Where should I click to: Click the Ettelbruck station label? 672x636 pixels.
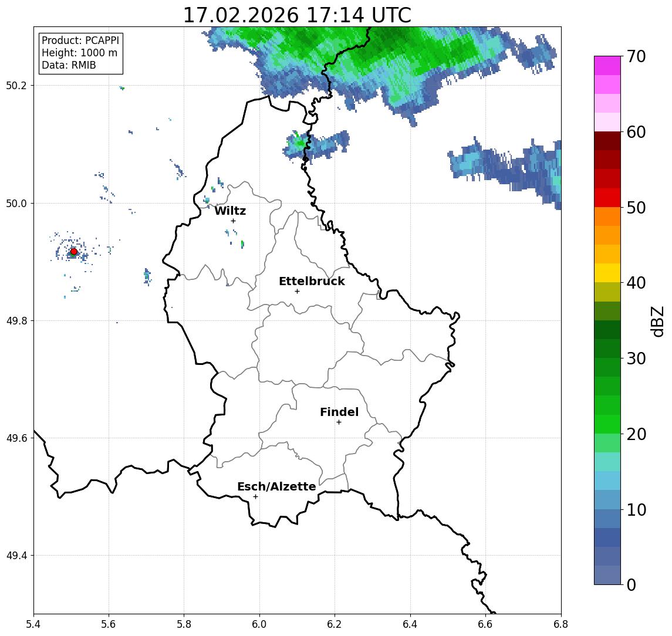point(312,281)
